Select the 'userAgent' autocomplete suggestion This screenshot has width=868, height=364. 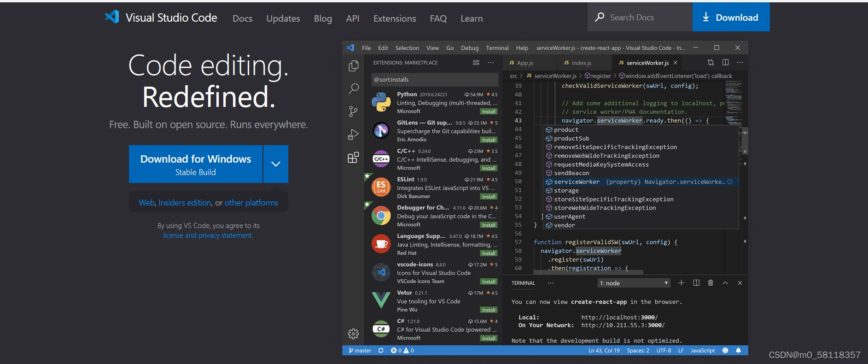[x=641, y=217]
